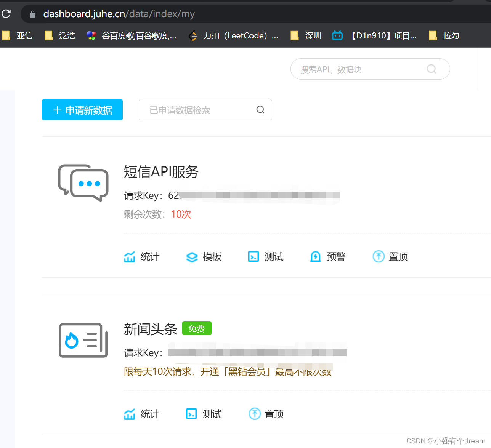491x448 pixels.
Task: Click the 新闻头条 请求Key value
Action: pyautogui.click(x=257, y=353)
